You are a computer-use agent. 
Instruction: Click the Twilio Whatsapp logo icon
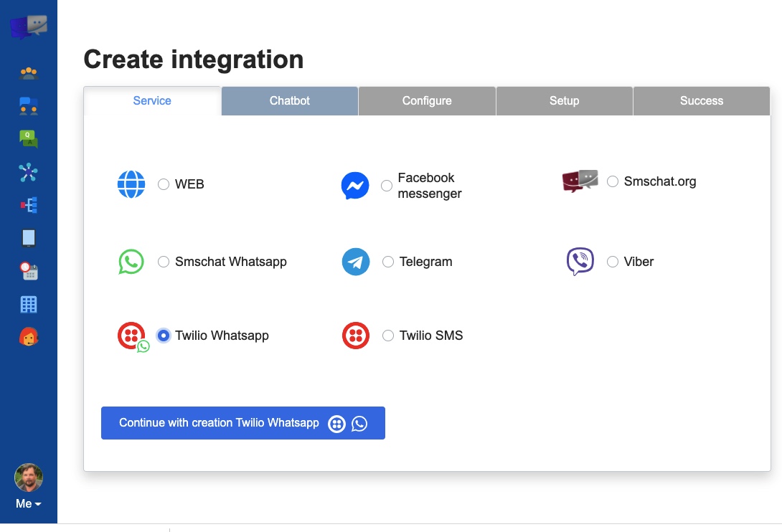133,337
